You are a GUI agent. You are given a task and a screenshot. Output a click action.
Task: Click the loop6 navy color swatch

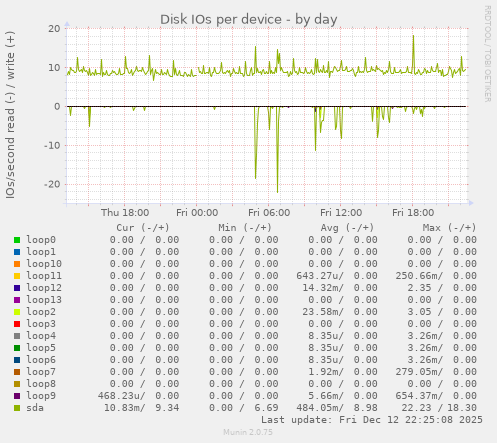(x=17, y=360)
